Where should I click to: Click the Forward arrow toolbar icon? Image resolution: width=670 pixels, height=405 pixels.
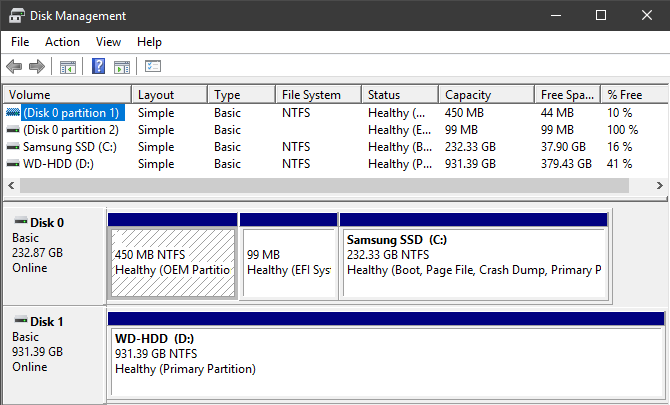(x=37, y=67)
